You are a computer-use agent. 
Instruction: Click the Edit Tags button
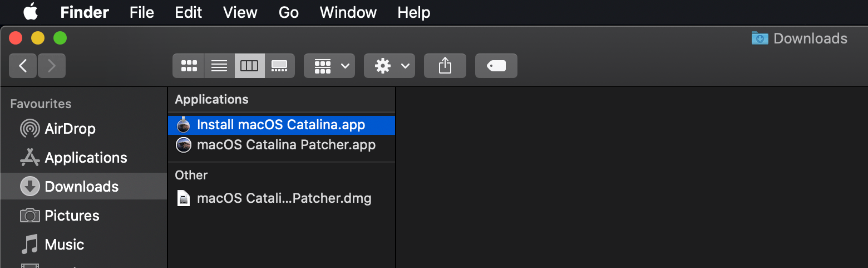496,66
